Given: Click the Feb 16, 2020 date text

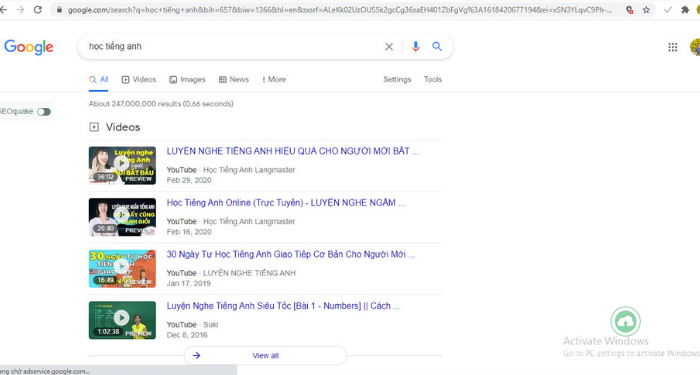Looking at the screenshot, I should [x=189, y=232].
